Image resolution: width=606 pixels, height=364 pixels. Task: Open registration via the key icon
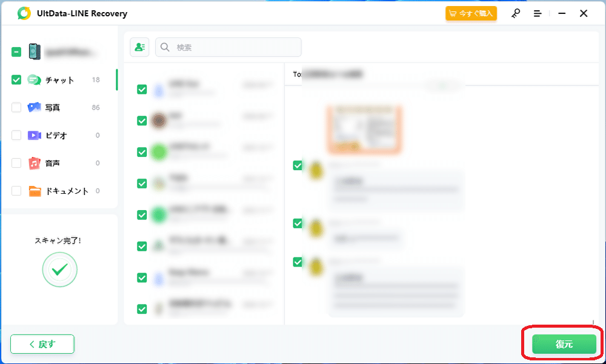[516, 13]
